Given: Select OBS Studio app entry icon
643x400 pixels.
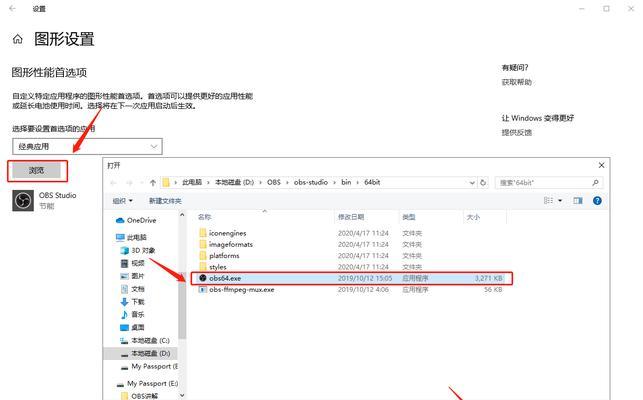Looking at the screenshot, I should click(x=23, y=200).
